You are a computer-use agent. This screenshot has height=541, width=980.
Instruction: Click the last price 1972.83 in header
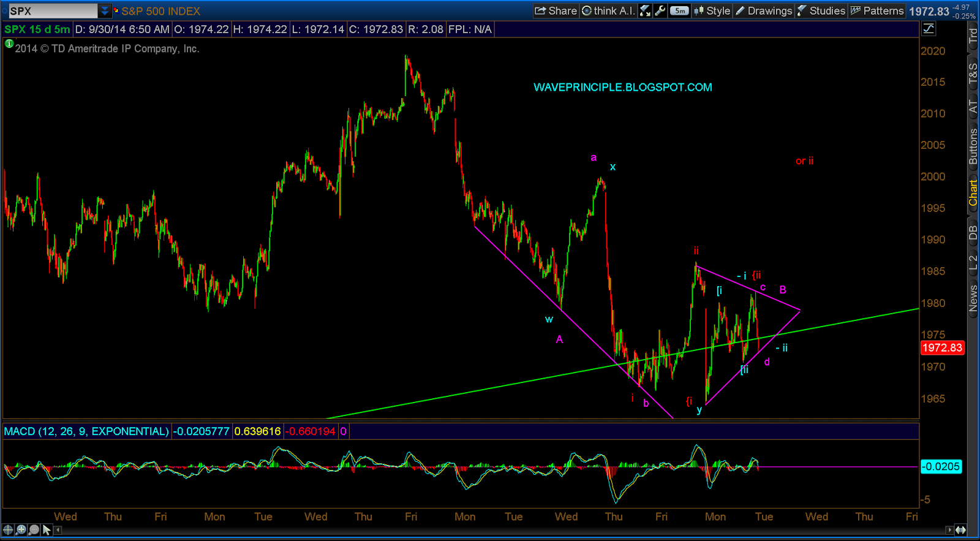tap(929, 11)
